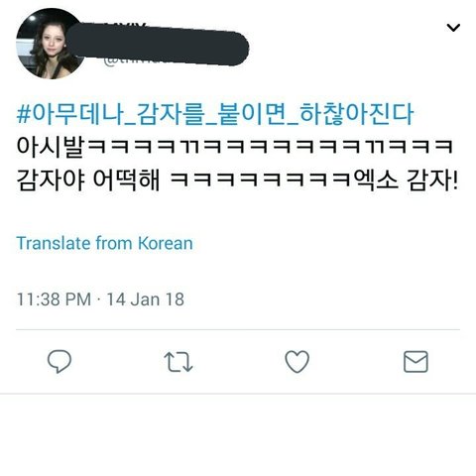Expand the downward arrow beside the username
Image resolution: width=476 pixels, height=476 pixels.
[453, 28]
